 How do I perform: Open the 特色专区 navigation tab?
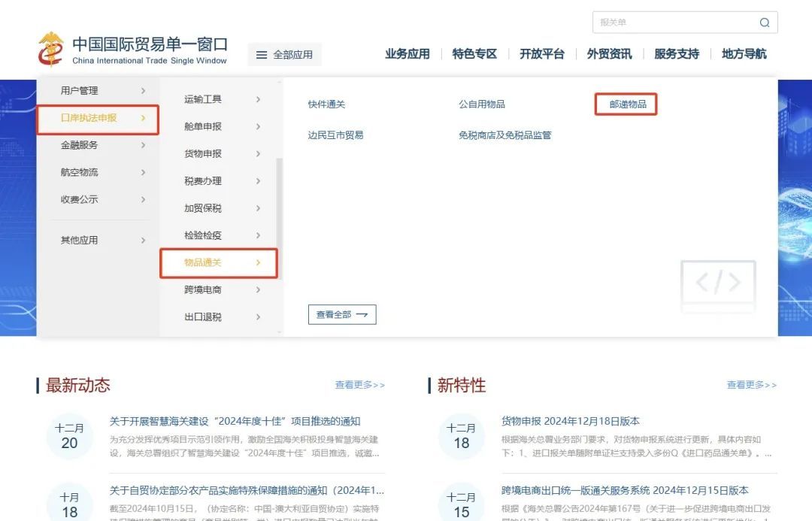pyautogui.click(x=474, y=54)
